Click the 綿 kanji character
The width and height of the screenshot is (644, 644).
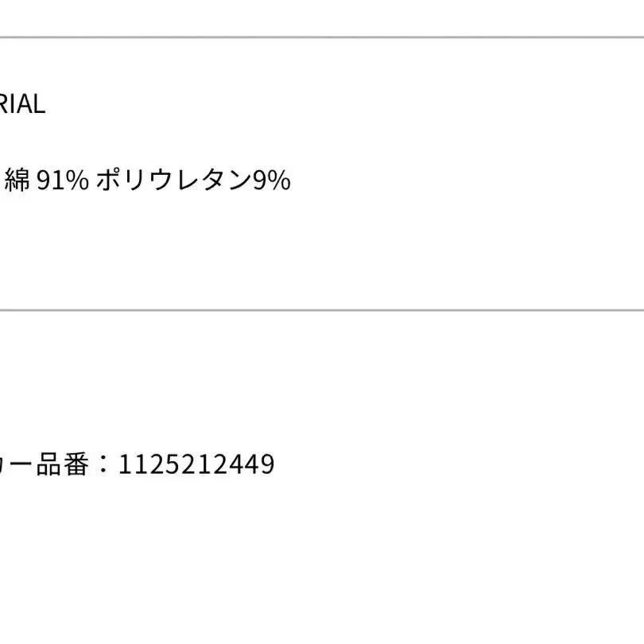point(17,180)
